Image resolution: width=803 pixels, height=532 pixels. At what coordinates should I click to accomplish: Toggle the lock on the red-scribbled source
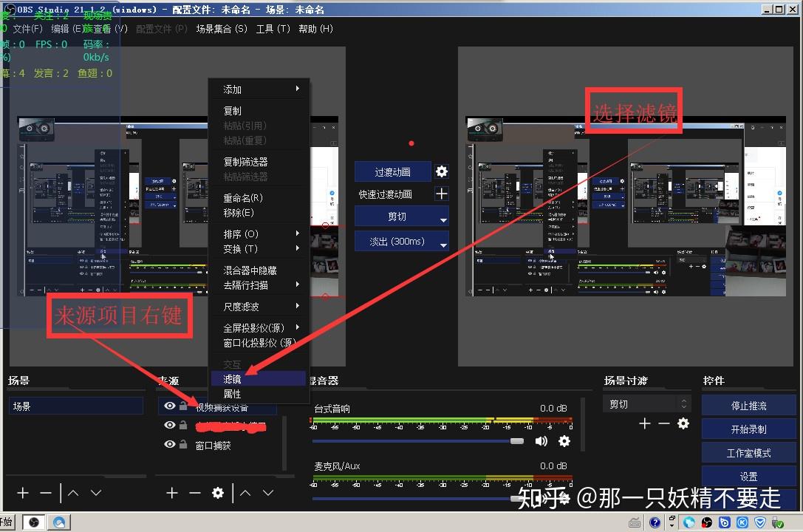(x=183, y=425)
